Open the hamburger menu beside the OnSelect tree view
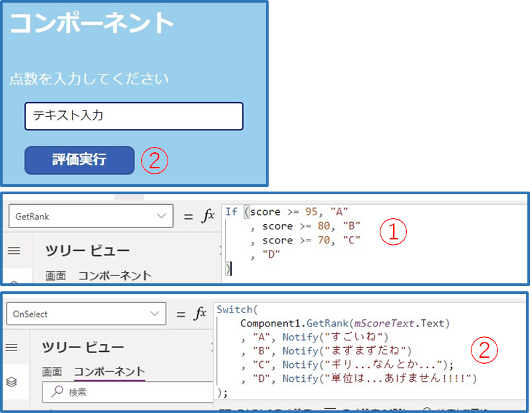This screenshot has height=413, width=532. (13, 347)
